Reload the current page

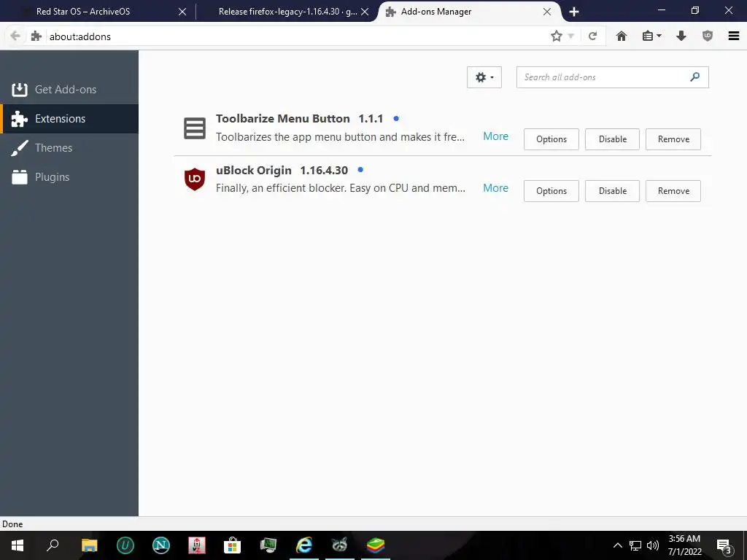tap(592, 36)
